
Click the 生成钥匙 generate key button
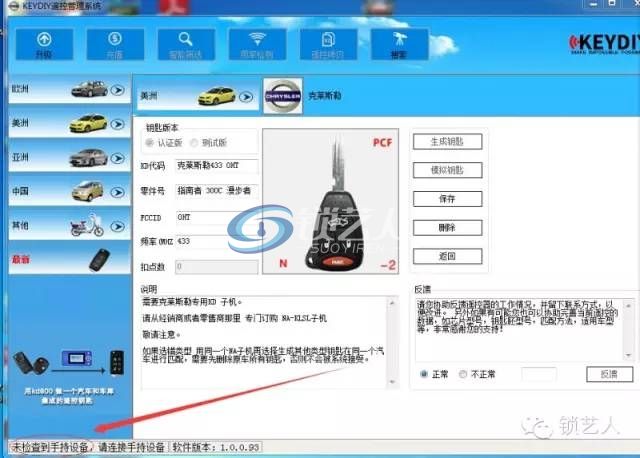pyautogui.click(x=447, y=142)
